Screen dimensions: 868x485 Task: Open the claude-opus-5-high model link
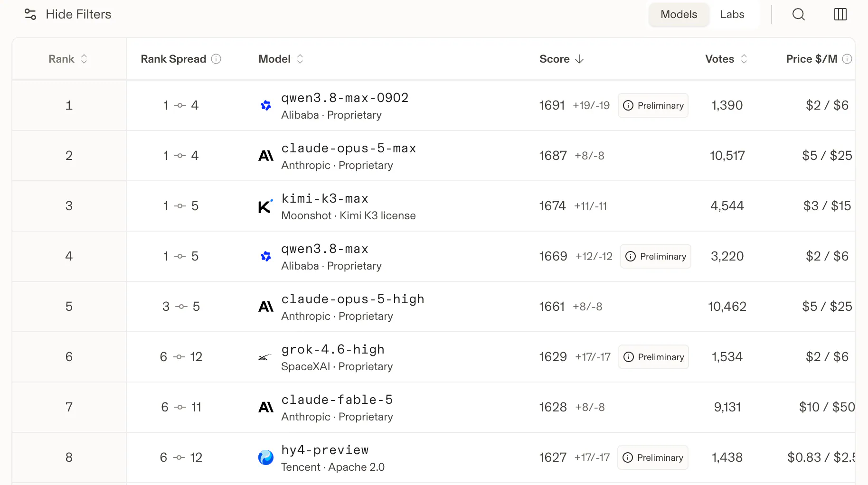pyautogui.click(x=353, y=299)
